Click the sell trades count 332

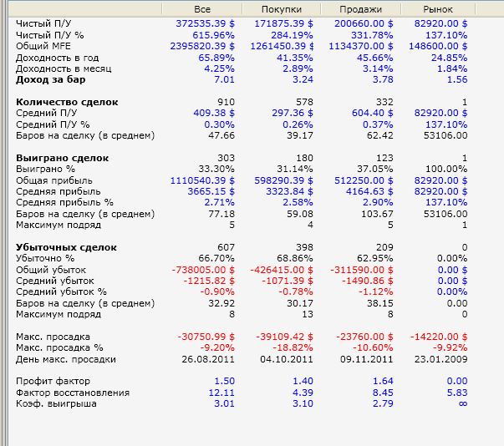point(384,102)
